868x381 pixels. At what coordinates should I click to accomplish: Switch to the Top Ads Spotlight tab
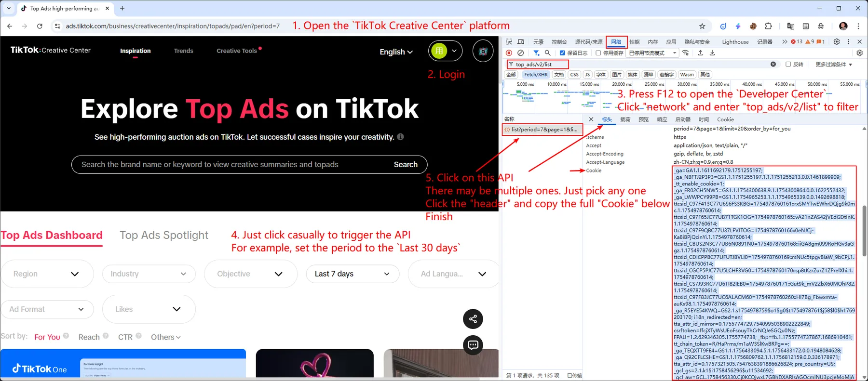pyautogui.click(x=164, y=235)
